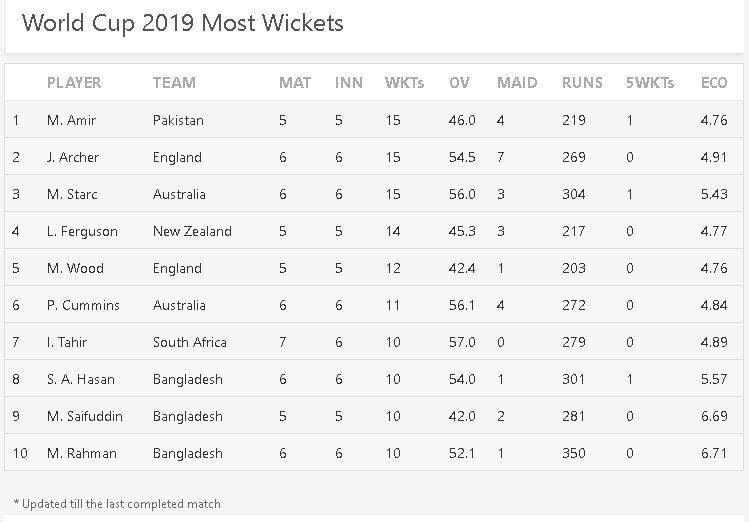Open player M. Amir
The image size is (749, 522).
[71, 120]
